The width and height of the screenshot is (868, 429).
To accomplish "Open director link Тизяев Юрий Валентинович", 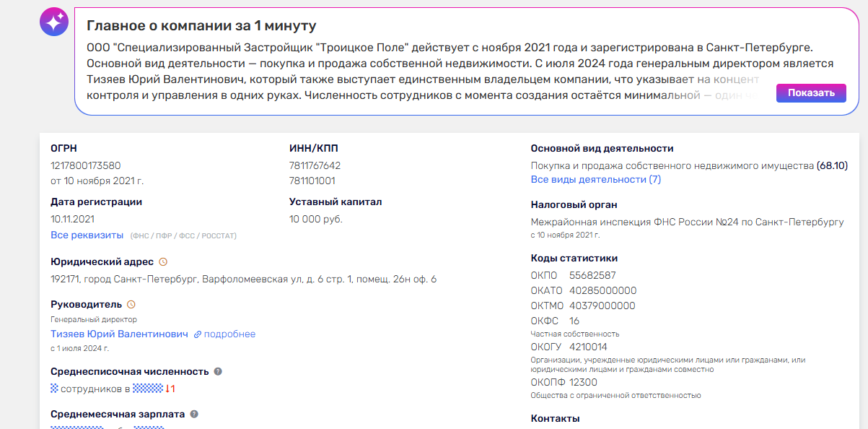I will click(x=119, y=334).
